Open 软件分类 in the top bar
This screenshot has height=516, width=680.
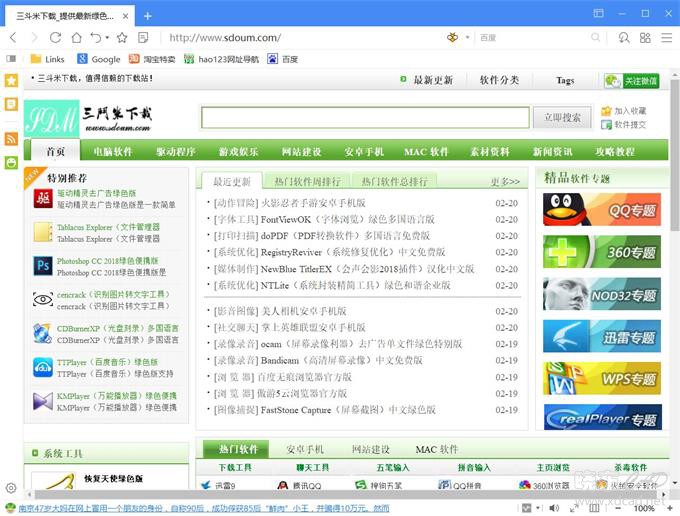499,80
